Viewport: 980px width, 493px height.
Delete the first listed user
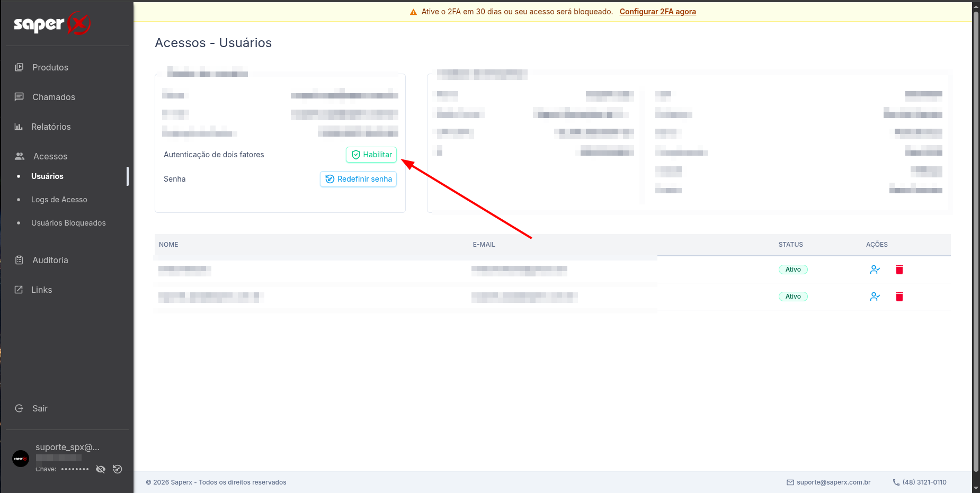[899, 270]
